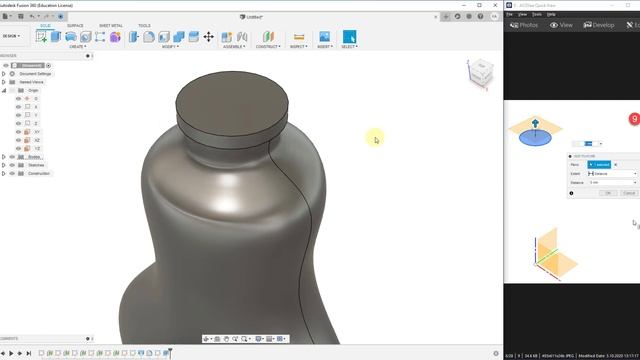The image size is (640, 360).
Task: Toggle visibility of Bodies folder
Action: pyautogui.click(x=12, y=157)
